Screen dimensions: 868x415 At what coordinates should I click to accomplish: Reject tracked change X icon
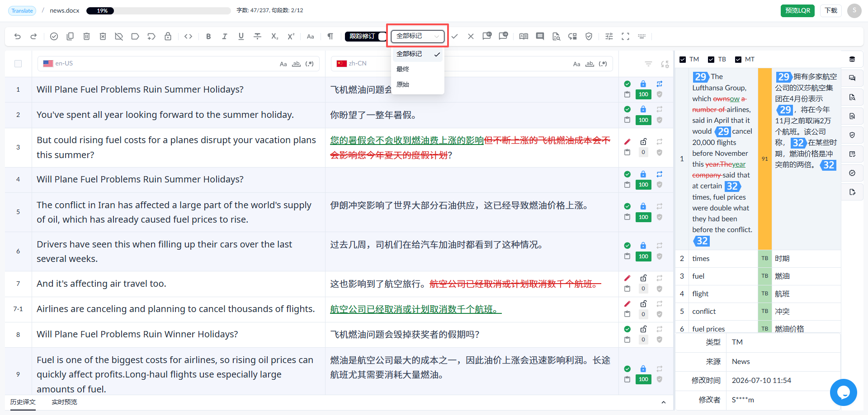point(471,37)
